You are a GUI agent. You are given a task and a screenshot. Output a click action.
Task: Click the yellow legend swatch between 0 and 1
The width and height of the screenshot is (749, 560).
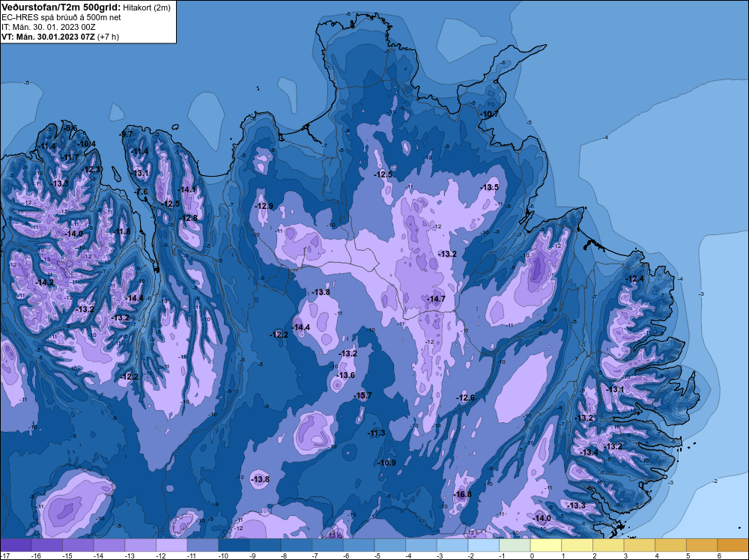[x=546, y=545]
